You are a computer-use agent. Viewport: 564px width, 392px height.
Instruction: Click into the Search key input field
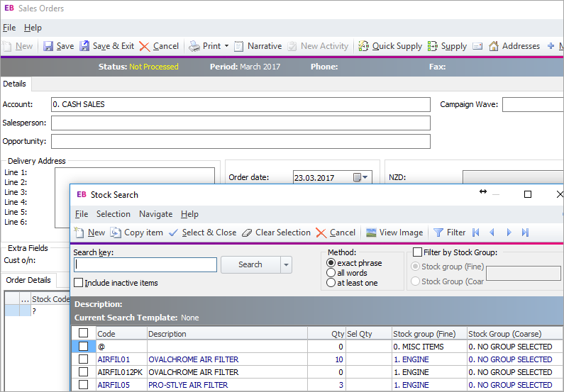pos(145,264)
